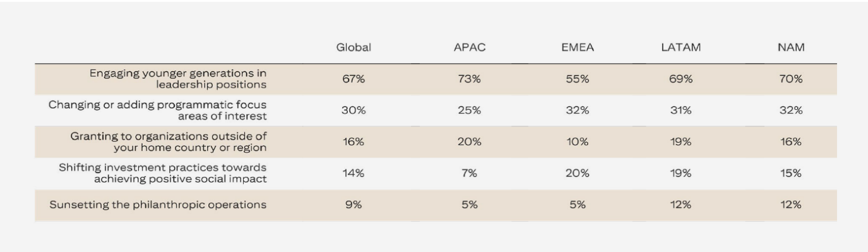Image resolution: width=868 pixels, height=252 pixels.
Task: Select the 9% Global sunsetting value
Action: [x=354, y=205]
